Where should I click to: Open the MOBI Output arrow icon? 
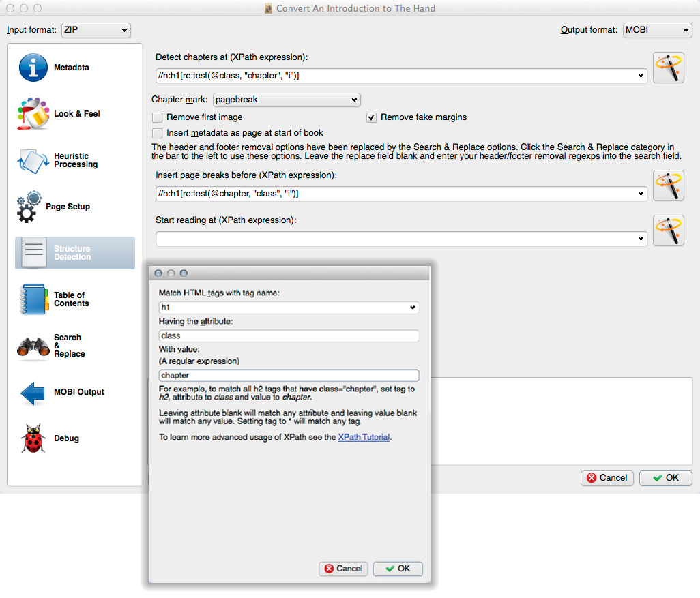tap(33, 392)
